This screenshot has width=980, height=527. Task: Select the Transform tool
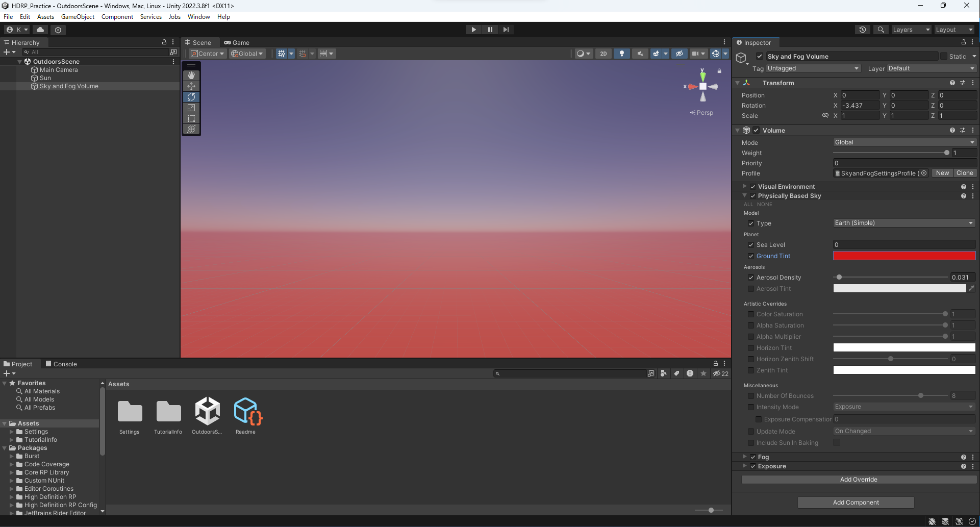[191, 129]
